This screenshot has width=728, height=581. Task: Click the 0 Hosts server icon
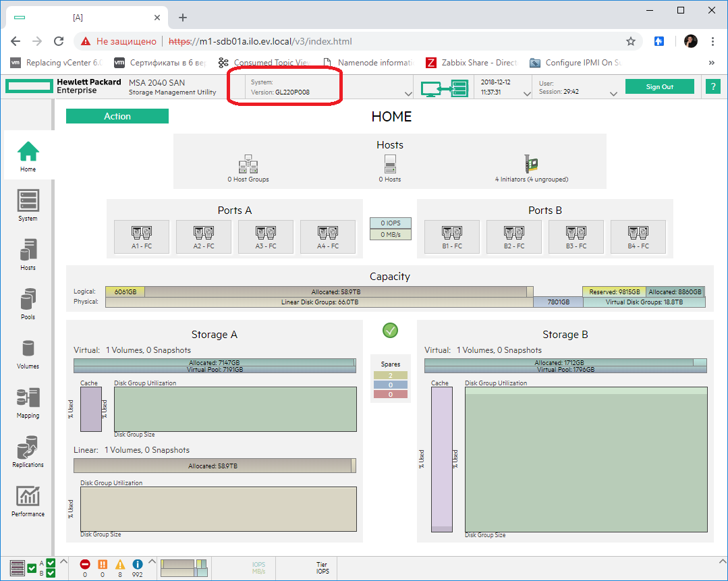point(390,164)
